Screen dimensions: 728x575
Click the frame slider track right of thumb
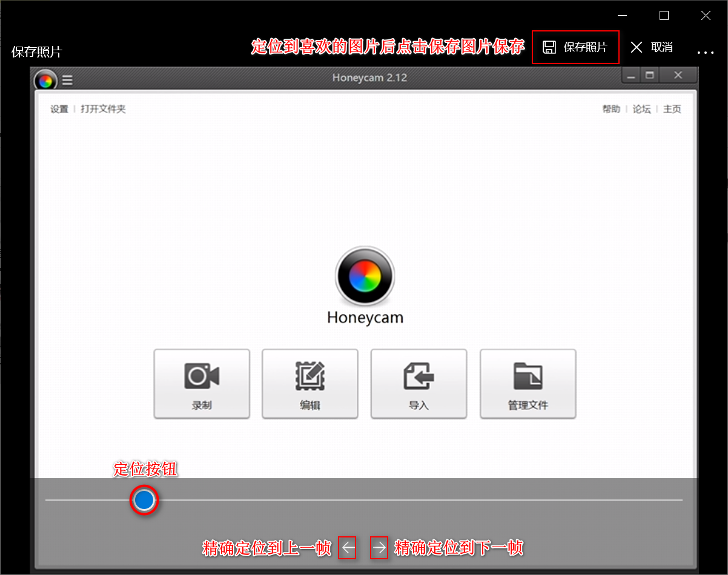tap(419, 500)
